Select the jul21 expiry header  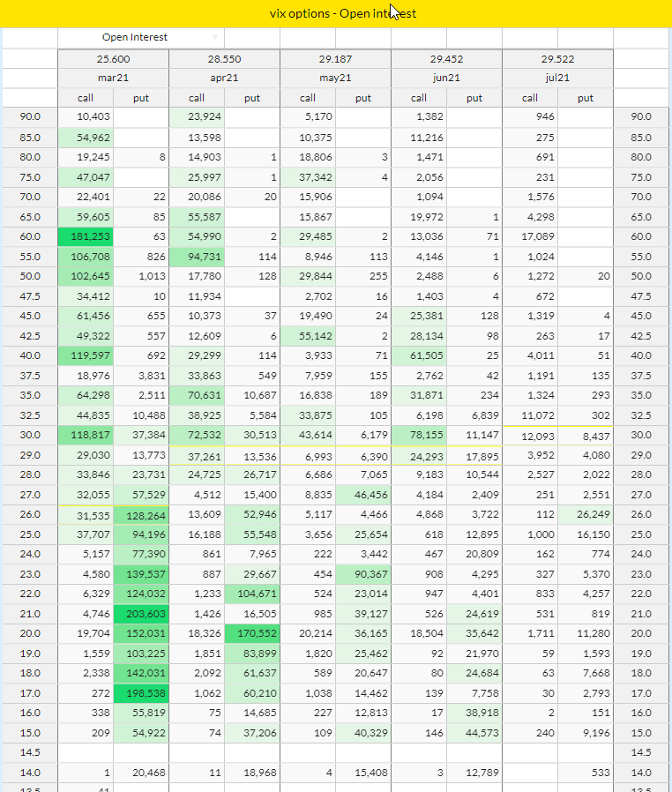557,78
